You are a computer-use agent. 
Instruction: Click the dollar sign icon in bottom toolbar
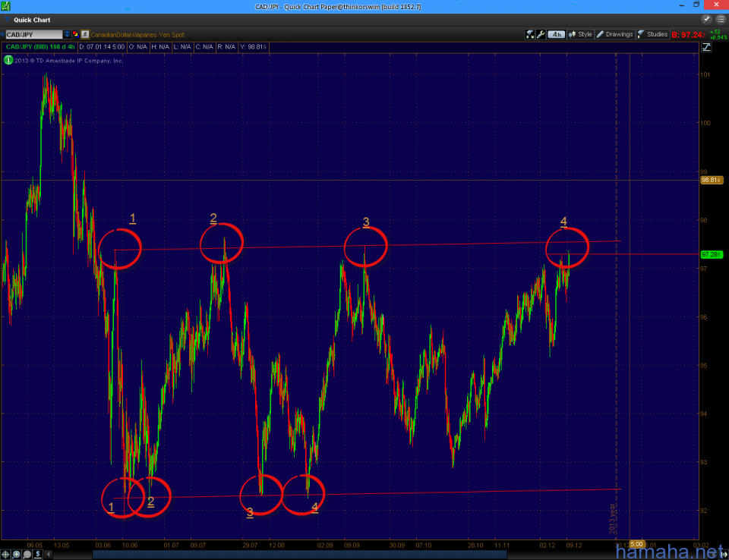[x=38, y=555]
